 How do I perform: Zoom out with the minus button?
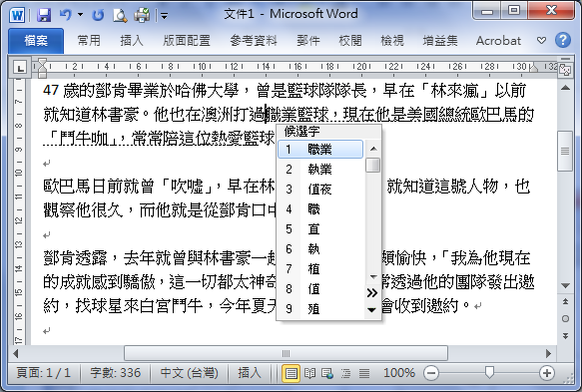(431, 373)
